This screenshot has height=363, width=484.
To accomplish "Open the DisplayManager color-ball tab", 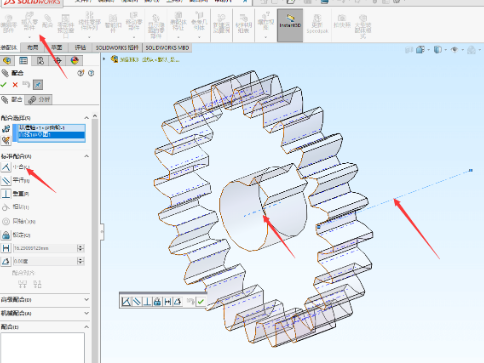I will click(x=74, y=60).
